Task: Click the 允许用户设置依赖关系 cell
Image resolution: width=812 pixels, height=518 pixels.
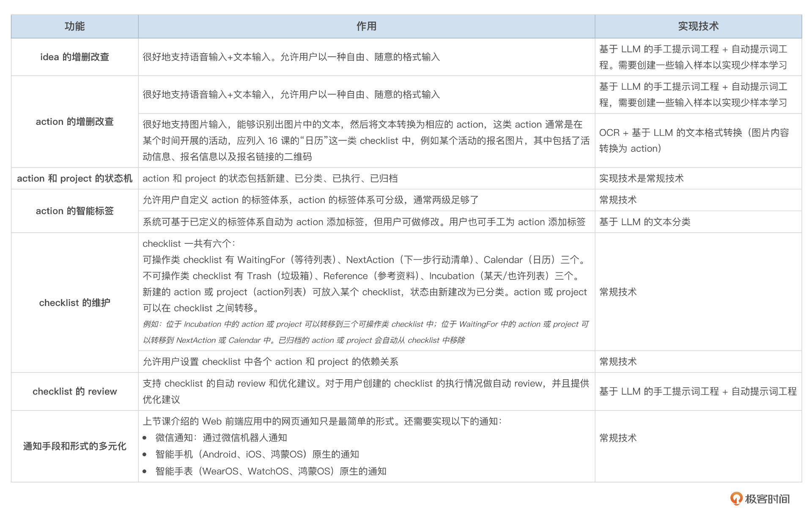Action: click(x=271, y=361)
